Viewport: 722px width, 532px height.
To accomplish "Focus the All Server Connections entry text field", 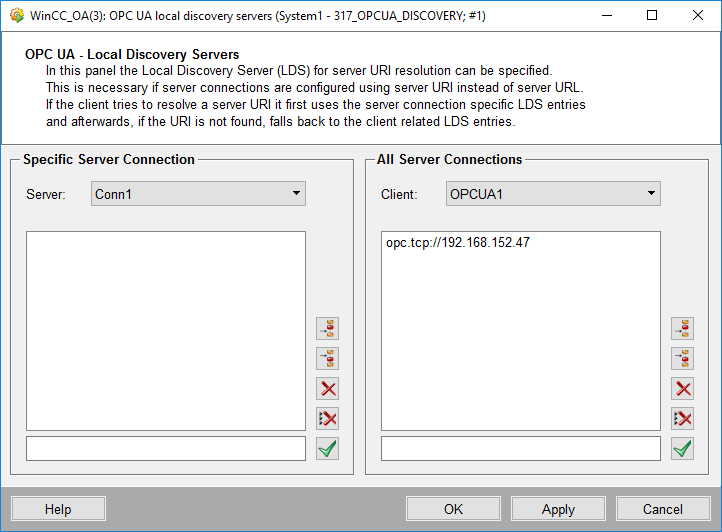I will click(521, 449).
